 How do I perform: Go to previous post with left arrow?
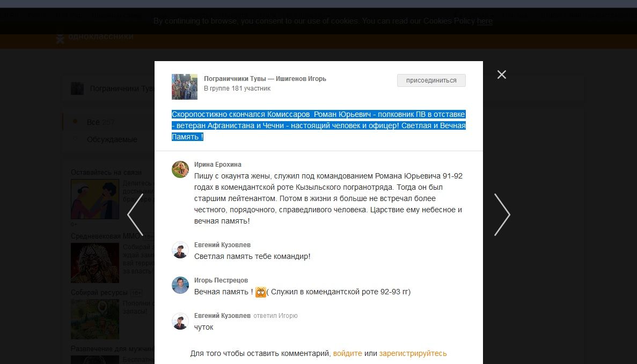135,214
